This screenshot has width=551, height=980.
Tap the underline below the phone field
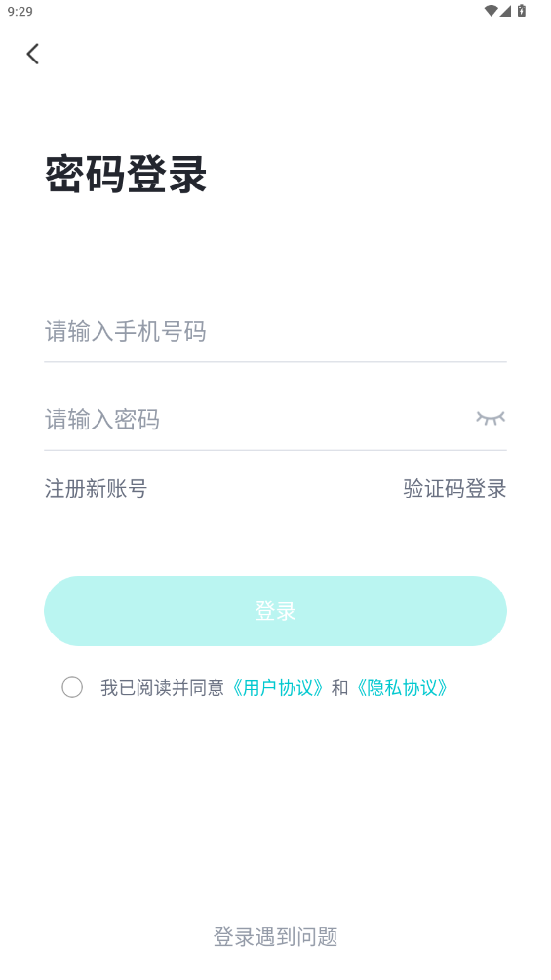(275, 361)
